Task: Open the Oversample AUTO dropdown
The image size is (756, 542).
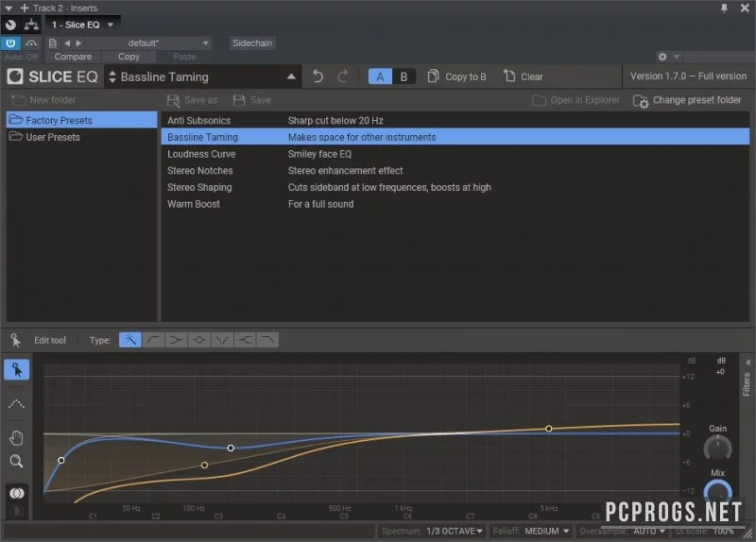Action: tap(649, 531)
